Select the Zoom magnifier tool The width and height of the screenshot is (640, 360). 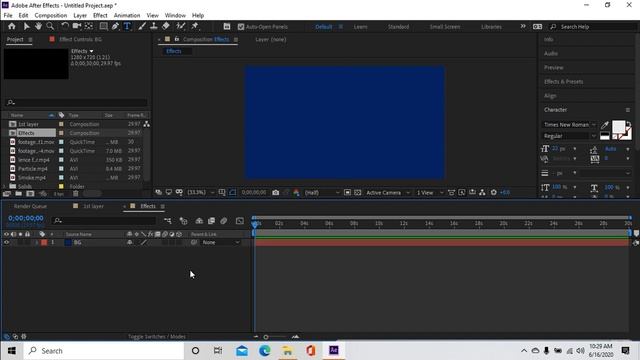point(50,26)
